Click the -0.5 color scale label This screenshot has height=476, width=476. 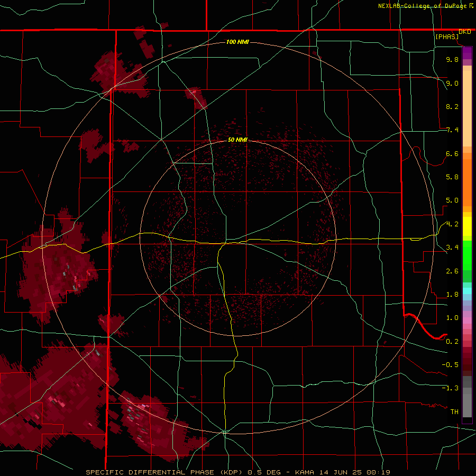tap(450, 365)
